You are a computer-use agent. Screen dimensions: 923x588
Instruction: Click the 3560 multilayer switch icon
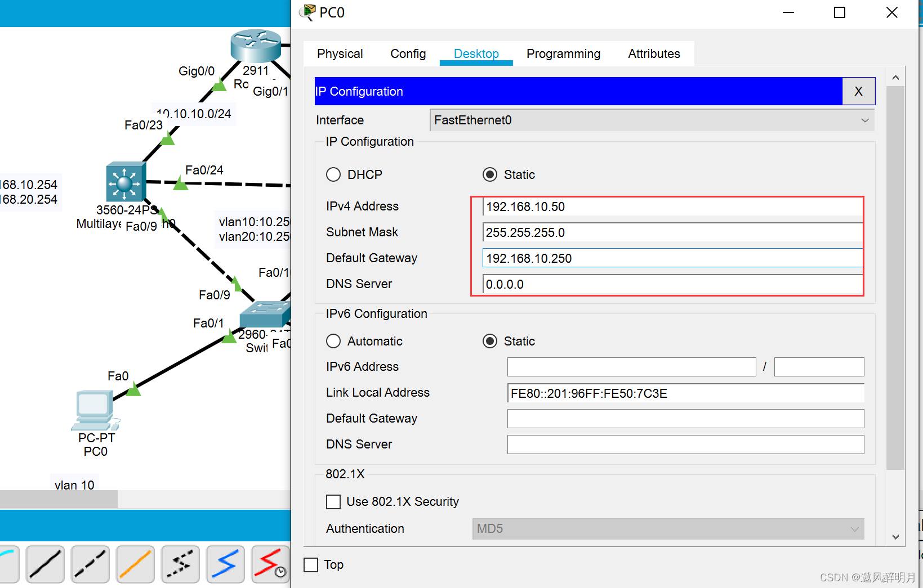point(126,182)
